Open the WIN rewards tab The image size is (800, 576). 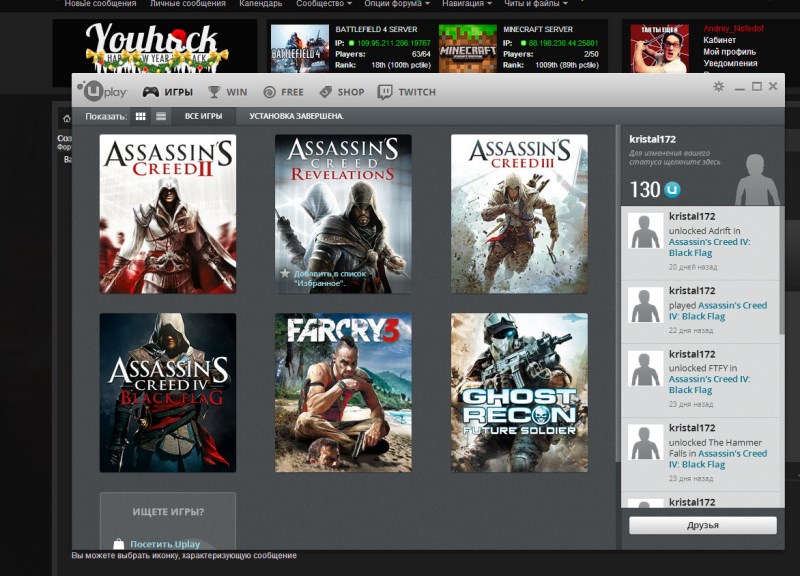point(228,92)
